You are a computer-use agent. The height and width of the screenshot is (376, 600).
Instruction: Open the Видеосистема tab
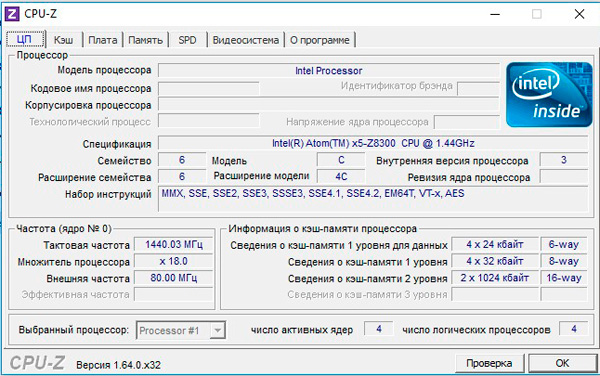[246, 40]
